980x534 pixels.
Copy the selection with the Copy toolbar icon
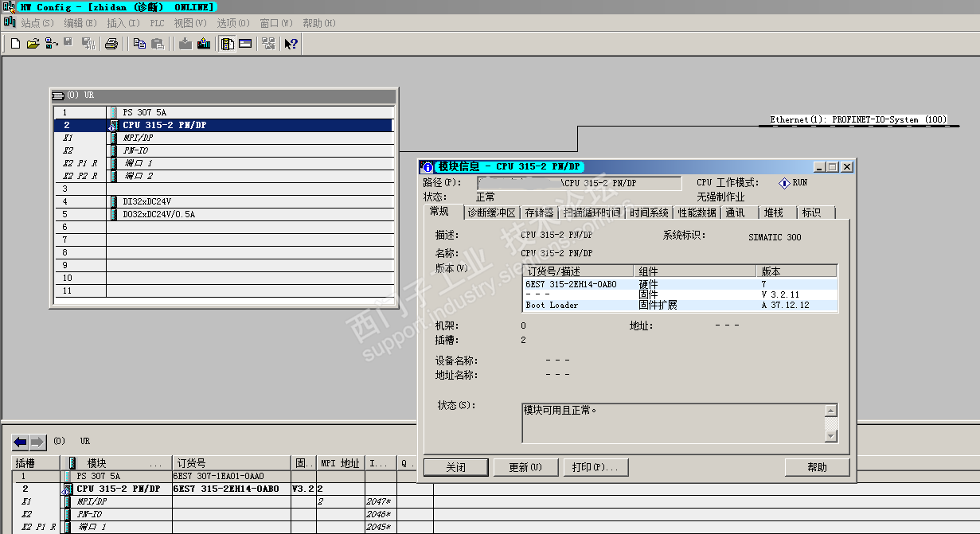[x=139, y=44]
